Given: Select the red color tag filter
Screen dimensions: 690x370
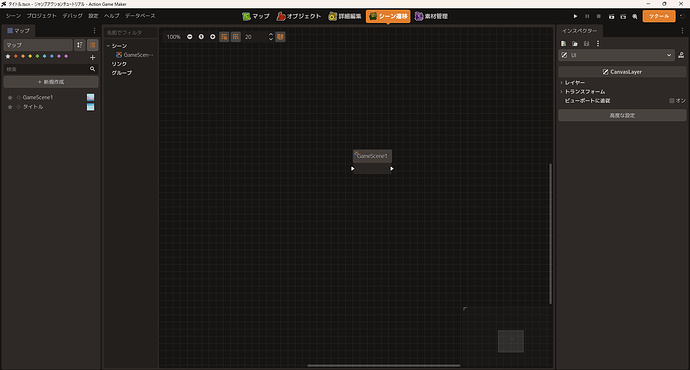Looking at the screenshot, I should pyautogui.click(x=16, y=56).
